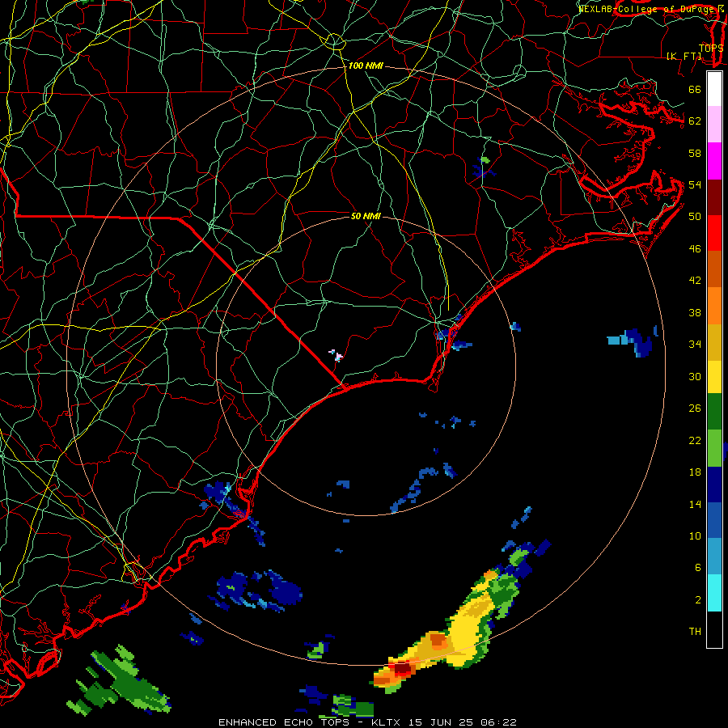This screenshot has height=728, width=728.
Task: Click the legend value 10
Action: click(695, 535)
